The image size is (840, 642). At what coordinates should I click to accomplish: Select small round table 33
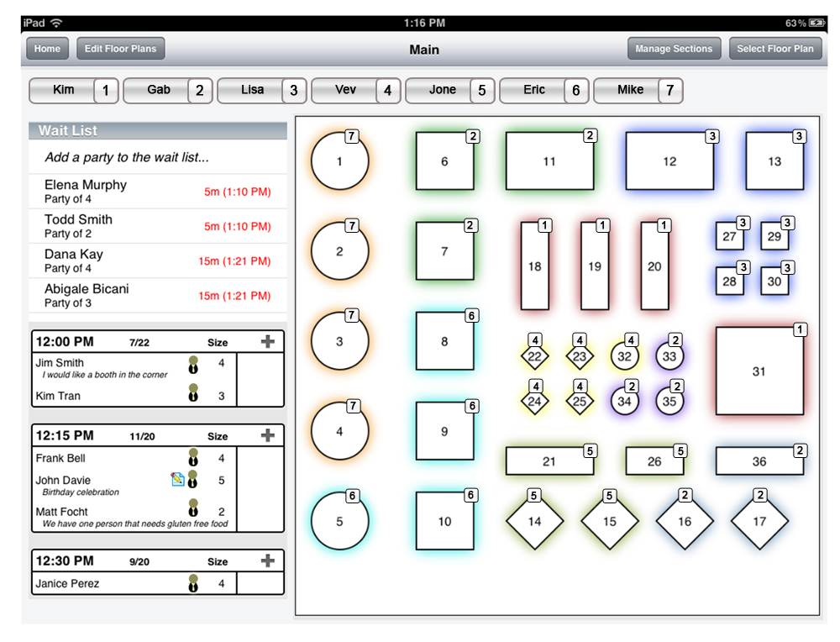tap(669, 356)
